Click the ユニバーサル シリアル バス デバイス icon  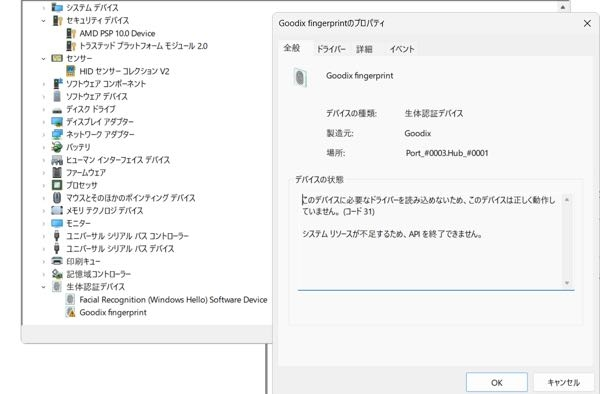click(x=57, y=249)
